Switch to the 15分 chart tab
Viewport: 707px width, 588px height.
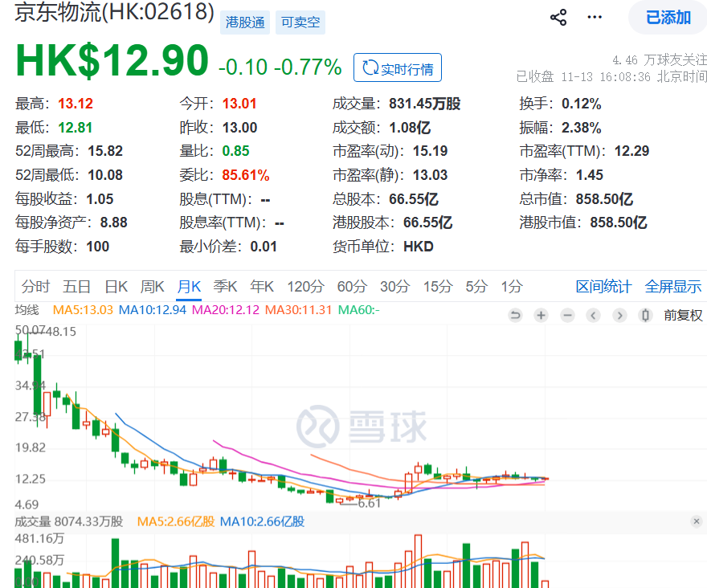437,286
